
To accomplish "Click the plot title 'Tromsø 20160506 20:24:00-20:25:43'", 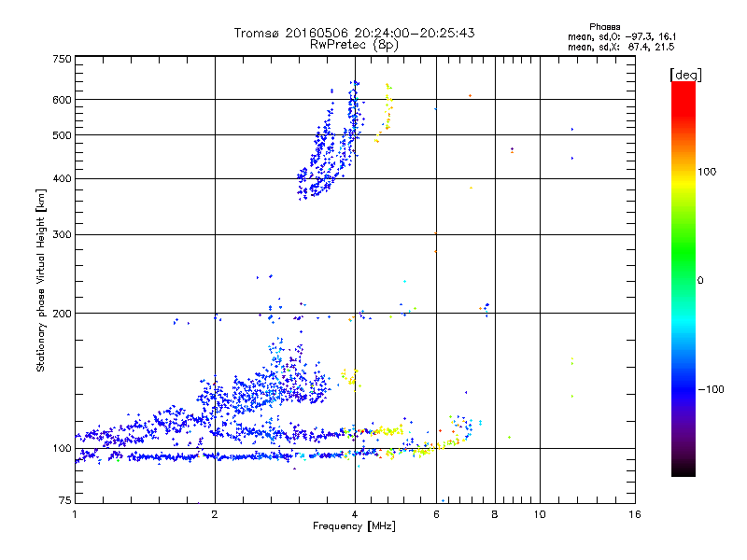I will 354,33.
